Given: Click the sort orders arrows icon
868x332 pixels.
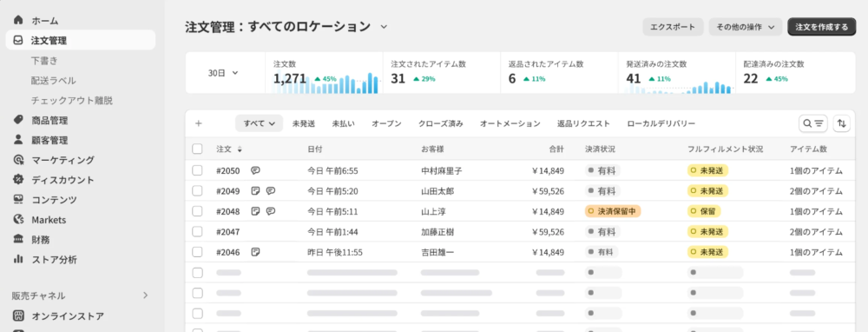Looking at the screenshot, I should tap(842, 123).
